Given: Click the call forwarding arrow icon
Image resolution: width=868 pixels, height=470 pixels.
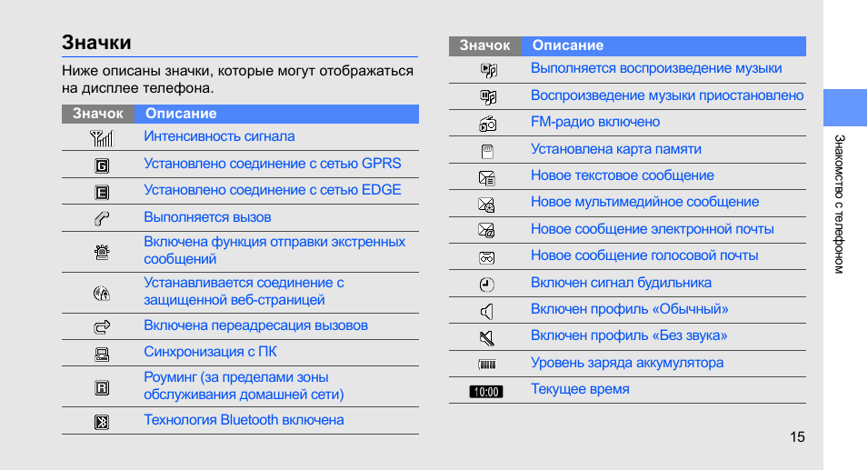Looking at the screenshot, I should click(x=102, y=327).
